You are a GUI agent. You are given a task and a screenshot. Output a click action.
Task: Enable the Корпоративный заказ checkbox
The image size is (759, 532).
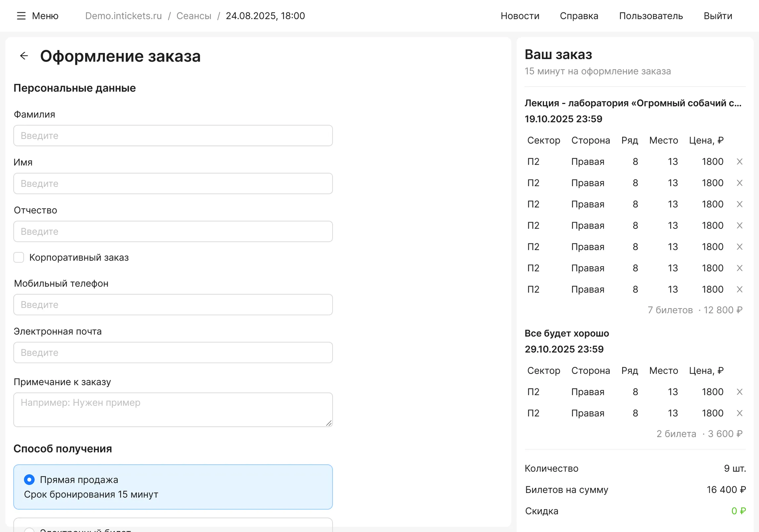(19, 257)
